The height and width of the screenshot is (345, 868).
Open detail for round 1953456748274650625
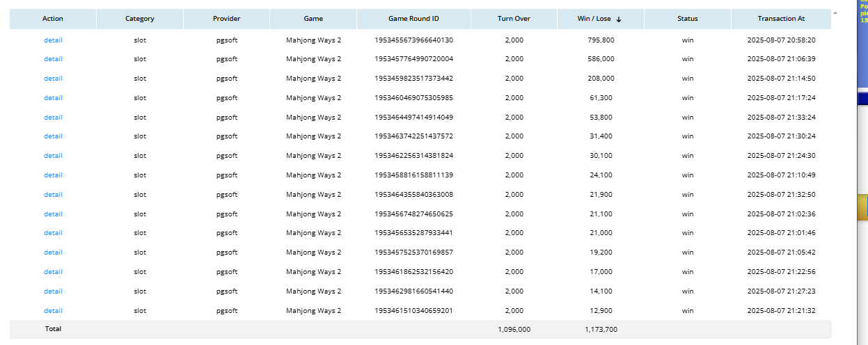53,214
